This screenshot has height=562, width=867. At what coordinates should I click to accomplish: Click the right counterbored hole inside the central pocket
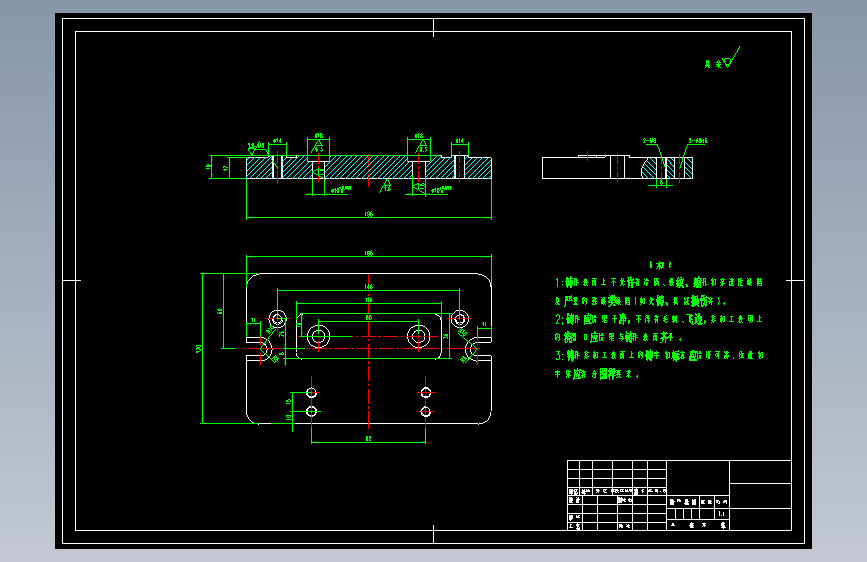(x=419, y=336)
